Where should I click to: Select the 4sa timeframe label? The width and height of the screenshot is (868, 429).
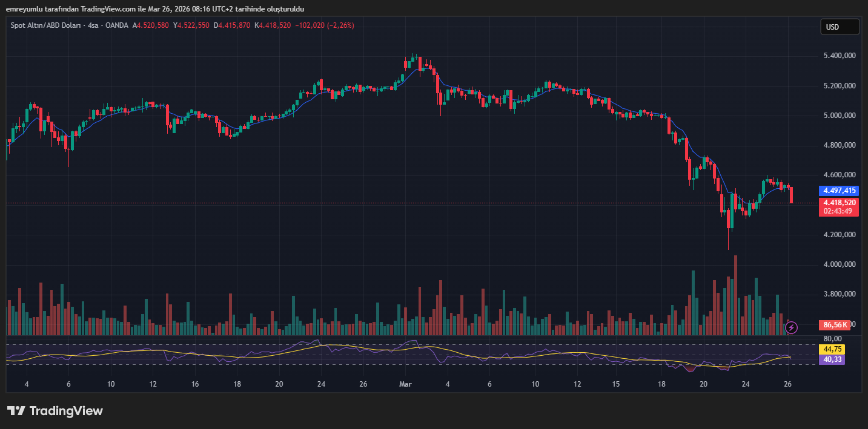pos(93,25)
